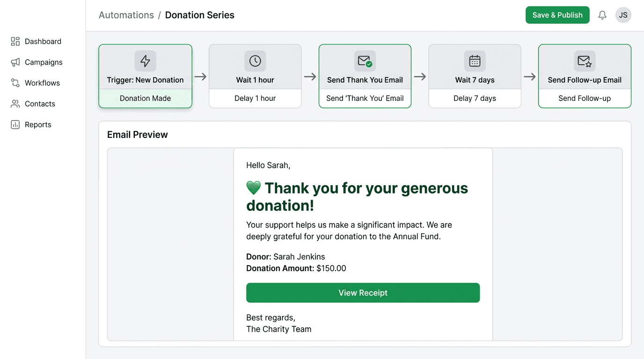Open the Contacts section
The width and height of the screenshot is (644, 359).
coord(40,103)
